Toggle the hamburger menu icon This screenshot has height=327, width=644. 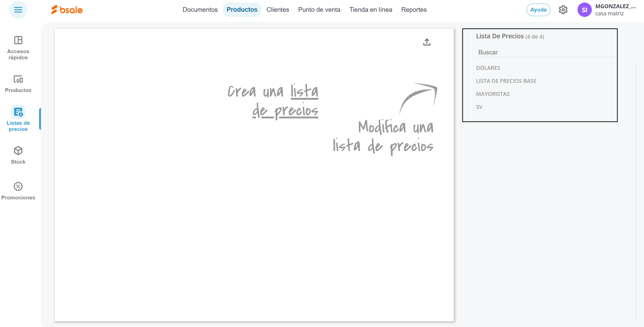tap(18, 10)
